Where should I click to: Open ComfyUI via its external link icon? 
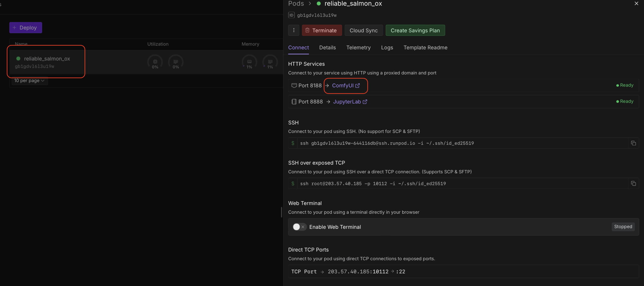(358, 85)
